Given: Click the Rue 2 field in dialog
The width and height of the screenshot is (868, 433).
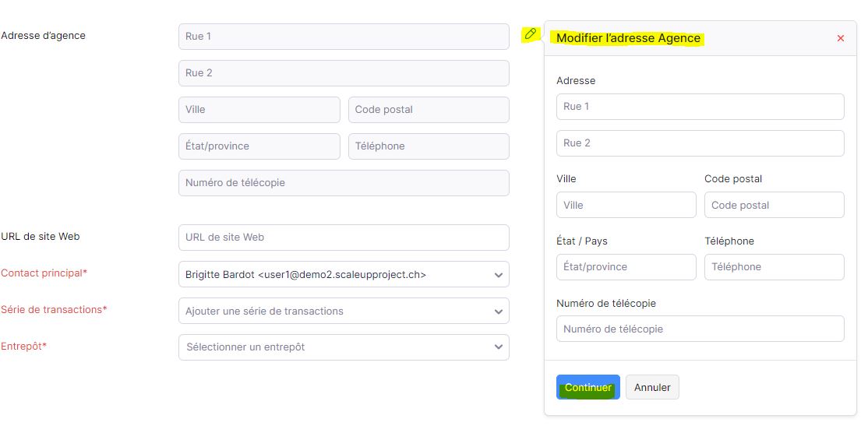Looking at the screenshot, I should coord(700,143).
